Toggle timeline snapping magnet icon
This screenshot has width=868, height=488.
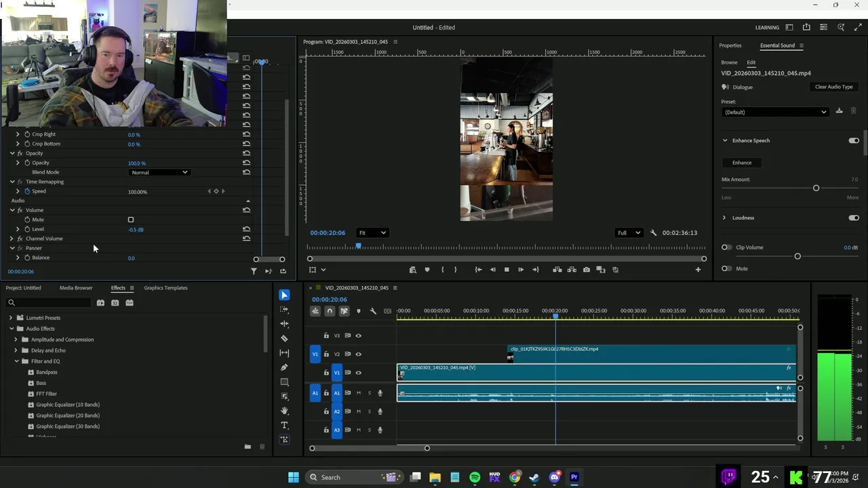click(x=330, y=311)
